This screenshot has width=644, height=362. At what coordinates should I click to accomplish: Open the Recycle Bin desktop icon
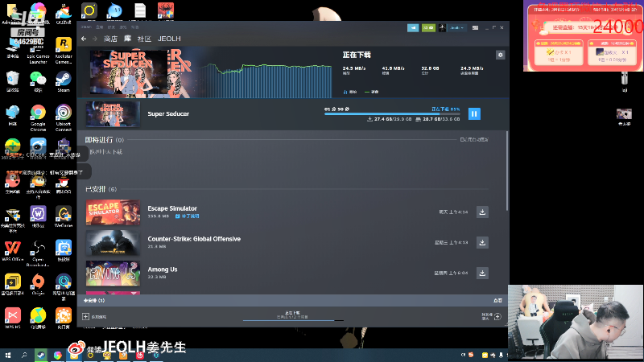tap(12, 81)
